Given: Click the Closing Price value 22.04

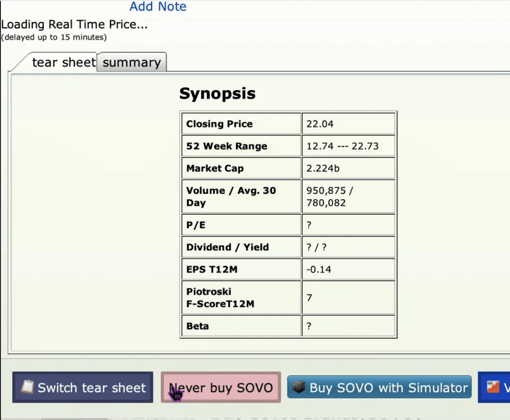Looking at the screenshot, I should [x=320, y=124].
